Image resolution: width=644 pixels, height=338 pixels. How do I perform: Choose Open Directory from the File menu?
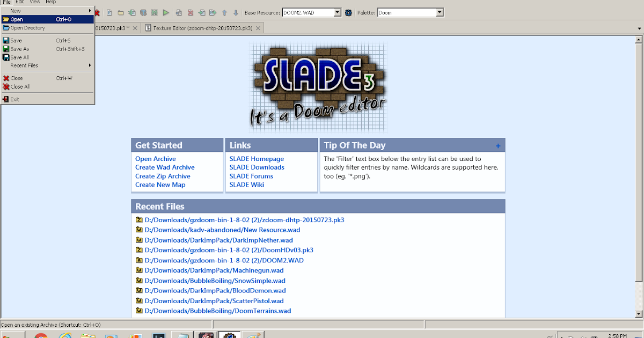tap(48, 28)
